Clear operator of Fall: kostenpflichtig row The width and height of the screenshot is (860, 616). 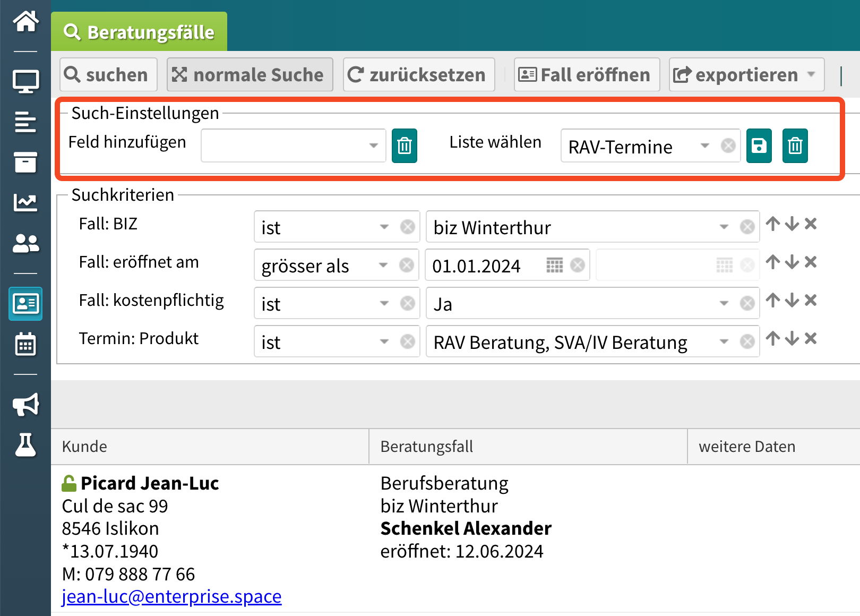point(408,303)
